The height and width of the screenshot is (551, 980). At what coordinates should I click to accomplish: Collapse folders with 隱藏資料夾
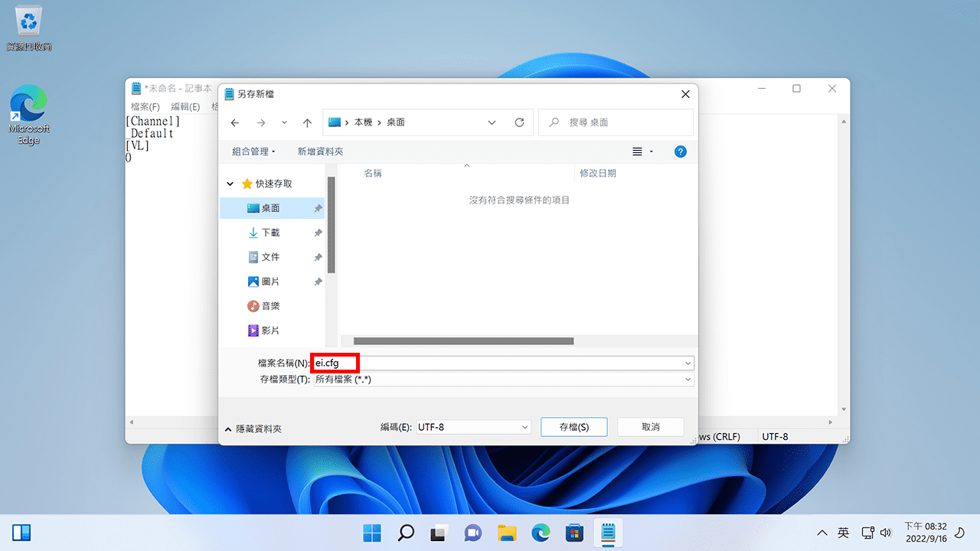tap(253, 429)
